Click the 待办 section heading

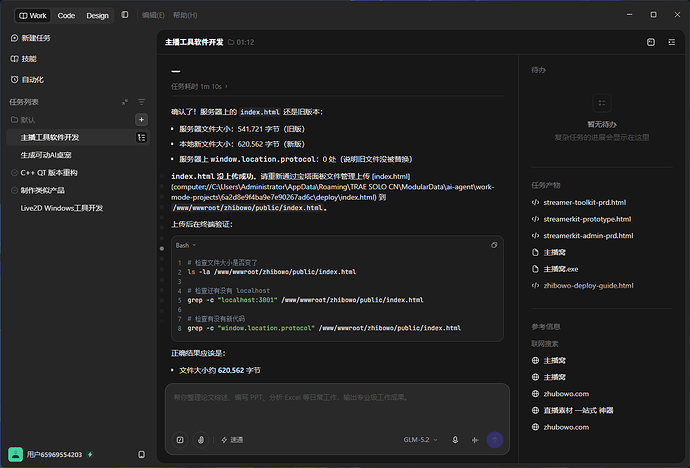(538, 70)
